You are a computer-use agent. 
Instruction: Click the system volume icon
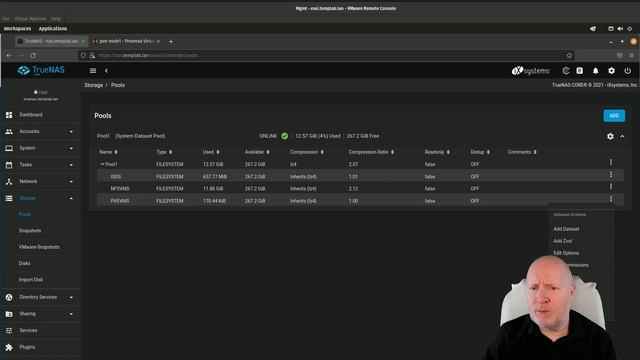pos(620,29)
